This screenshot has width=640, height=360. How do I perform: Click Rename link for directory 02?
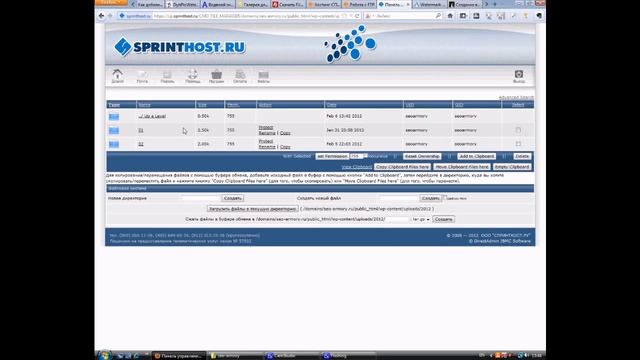pyautogui.click(x=267, y=147)
